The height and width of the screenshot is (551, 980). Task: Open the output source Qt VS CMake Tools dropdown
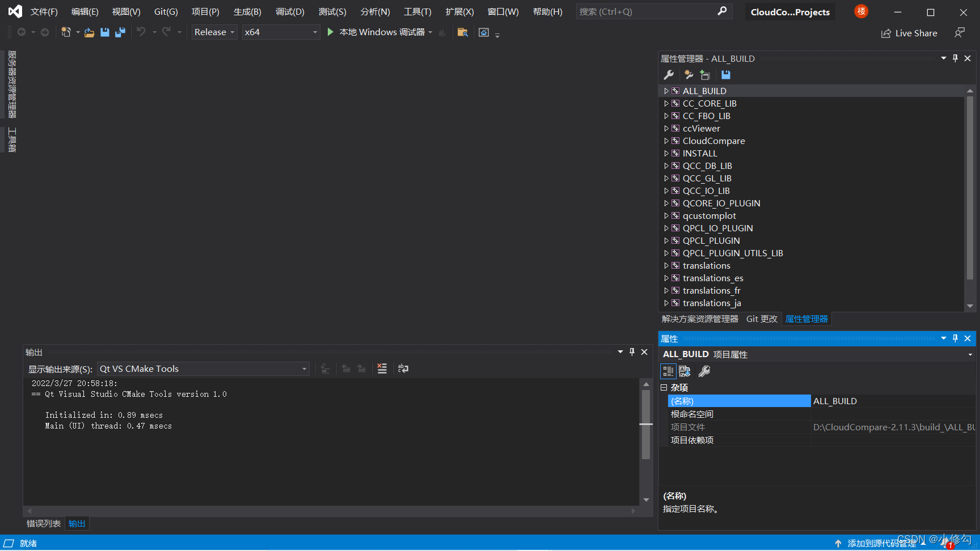coord(203,369)
